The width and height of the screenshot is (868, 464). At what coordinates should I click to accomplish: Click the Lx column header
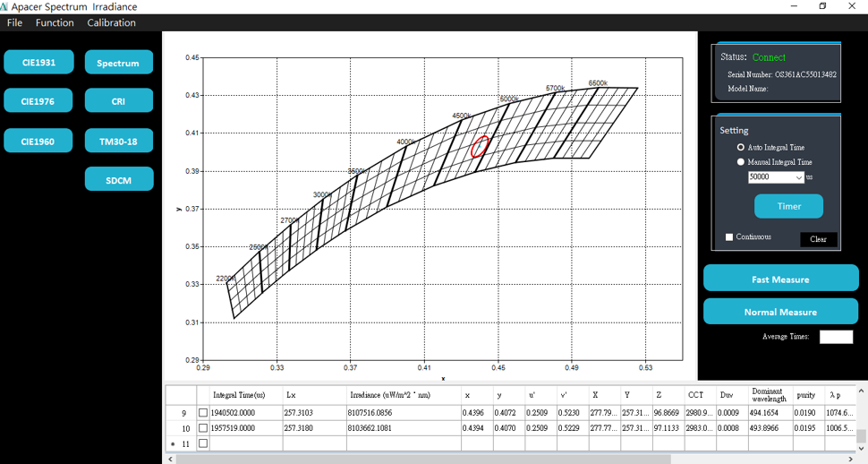314,395
